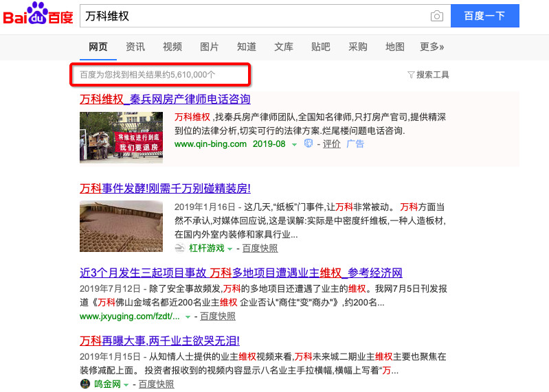Viewport: 549px width, 392px height.
Task: Click the 保 guarantee badge icon
Action: coord(309,143)
